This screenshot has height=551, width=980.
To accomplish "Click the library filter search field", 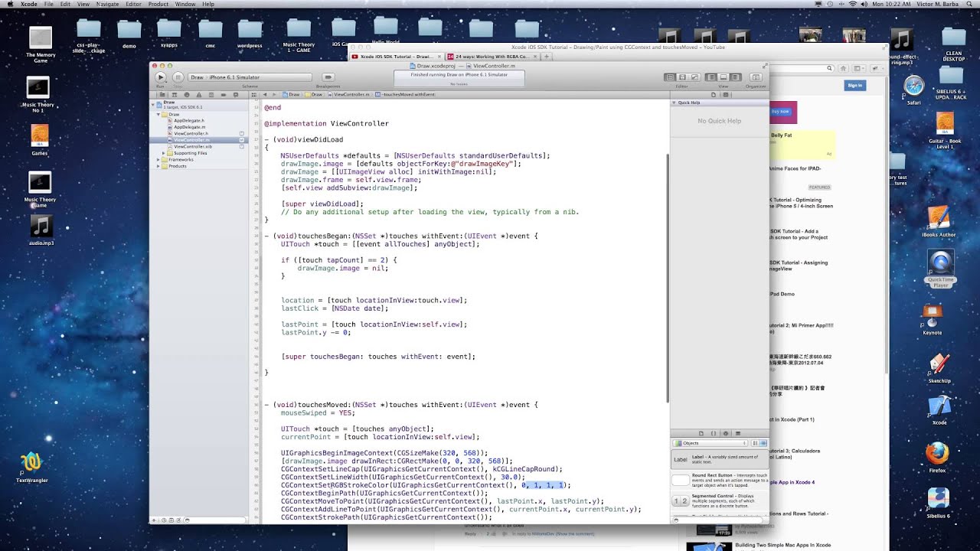I will (717, 520).
